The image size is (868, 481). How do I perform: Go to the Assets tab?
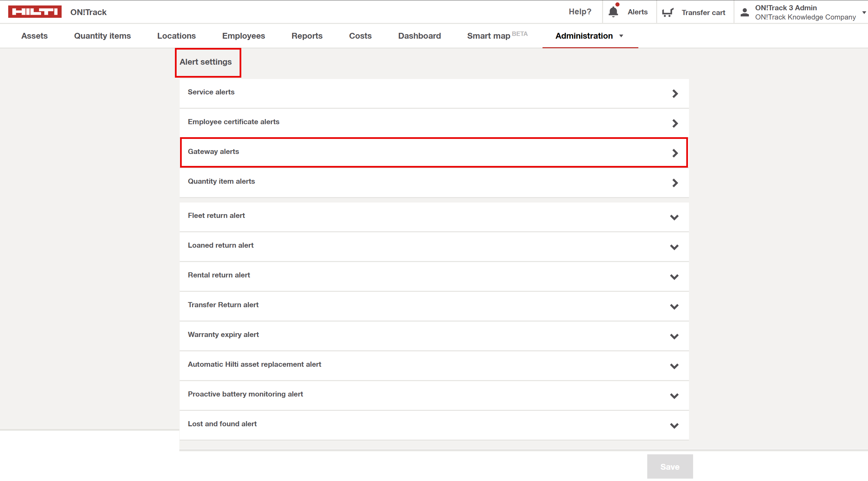point(34,36)
